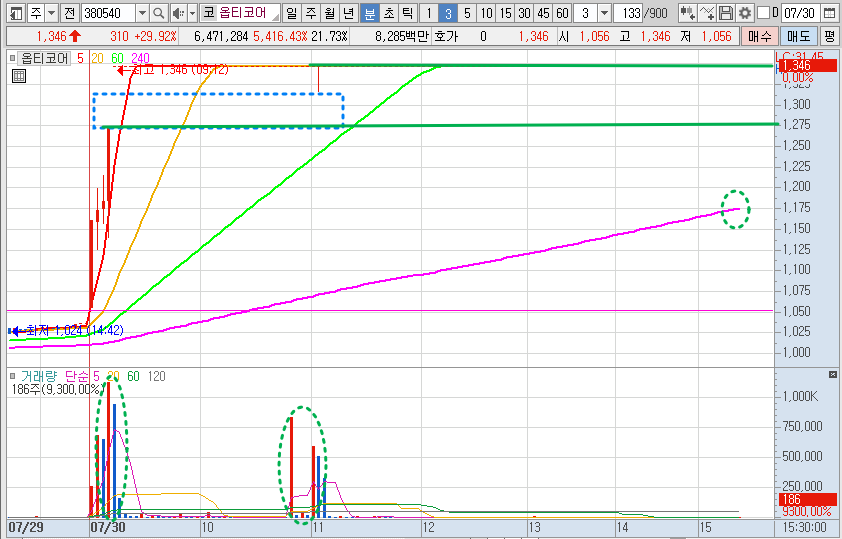The image size is (842, 539).
Task: Select the 분 minute chart tab
Action: (369, 13)
